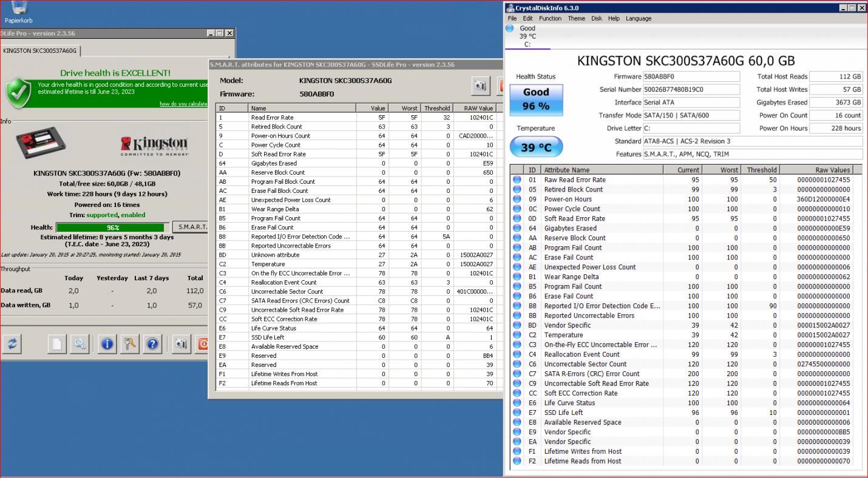Open the Edit menu in CrystalDiskInfo
This screenshot has height=478, width=868.
(528, 18)
